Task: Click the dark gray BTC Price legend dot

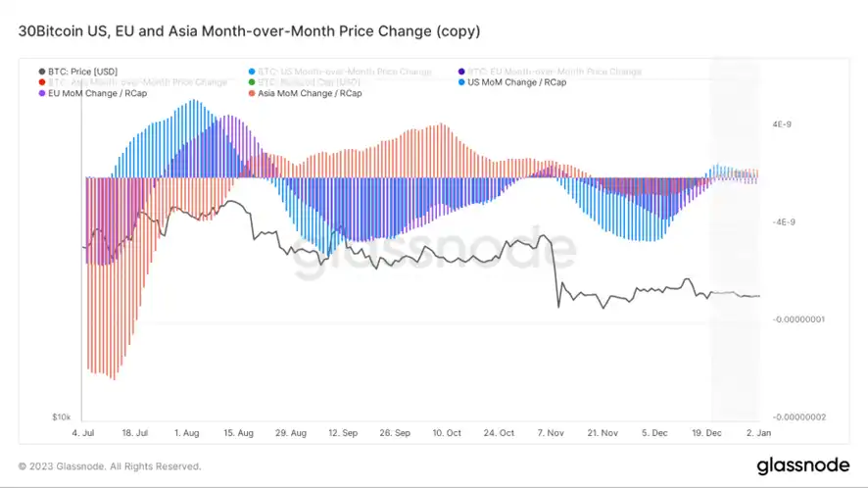Action: [x=41, y=72]
